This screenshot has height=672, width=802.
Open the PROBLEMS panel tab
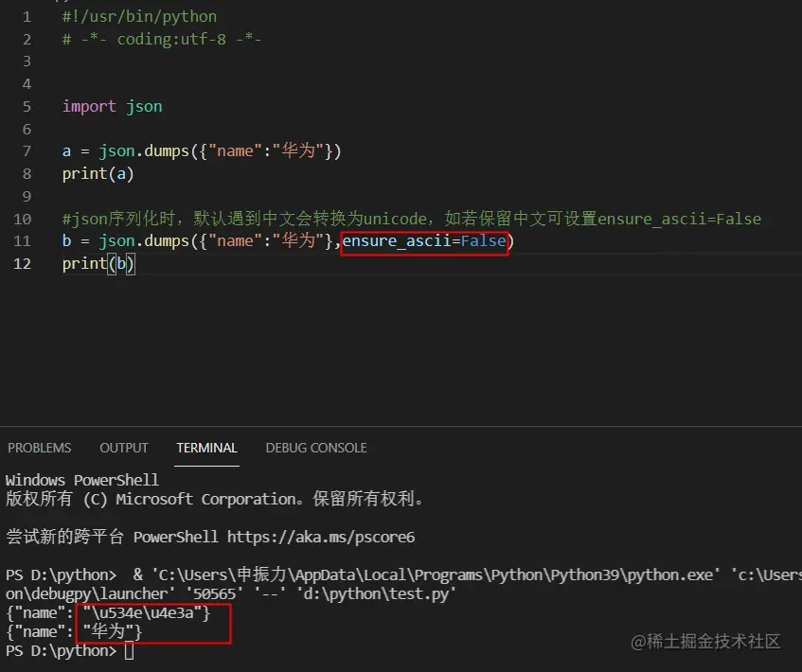pos(40,448)
